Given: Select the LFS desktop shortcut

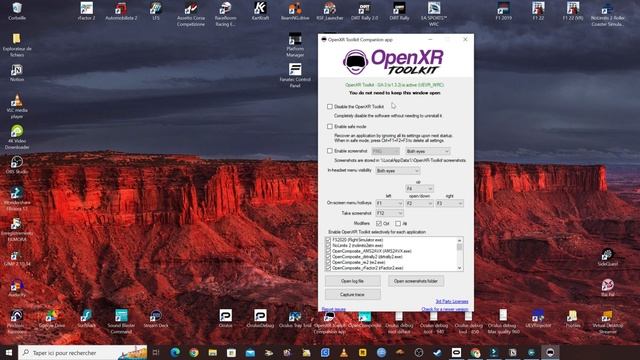Looking at the screenshot, I should pyautogui.click(x=156, y=11).
